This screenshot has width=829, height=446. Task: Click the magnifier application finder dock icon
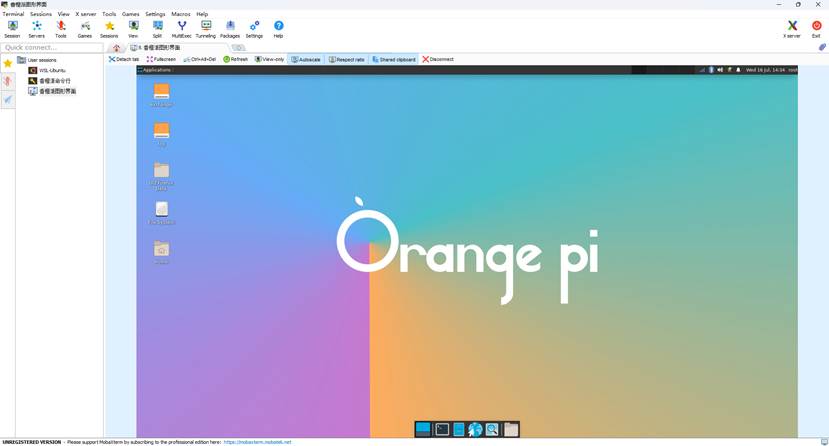[x=492, y=429]
